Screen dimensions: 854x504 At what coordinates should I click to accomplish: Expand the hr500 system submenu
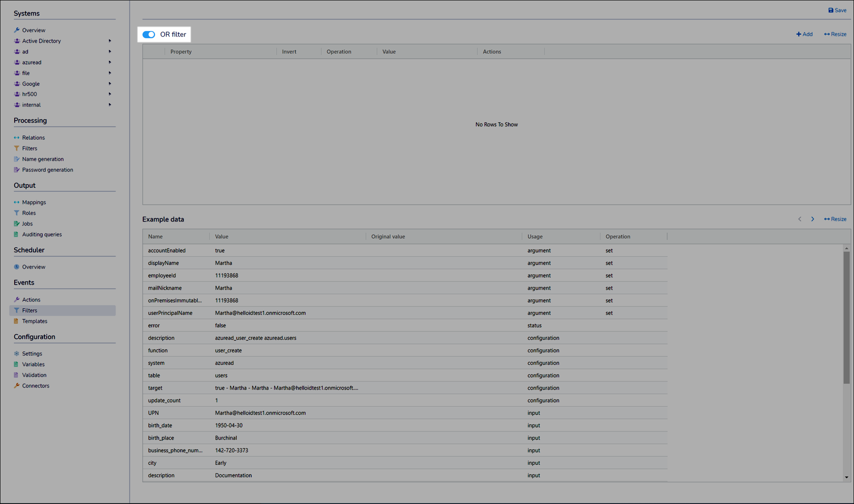coord(110,94)
